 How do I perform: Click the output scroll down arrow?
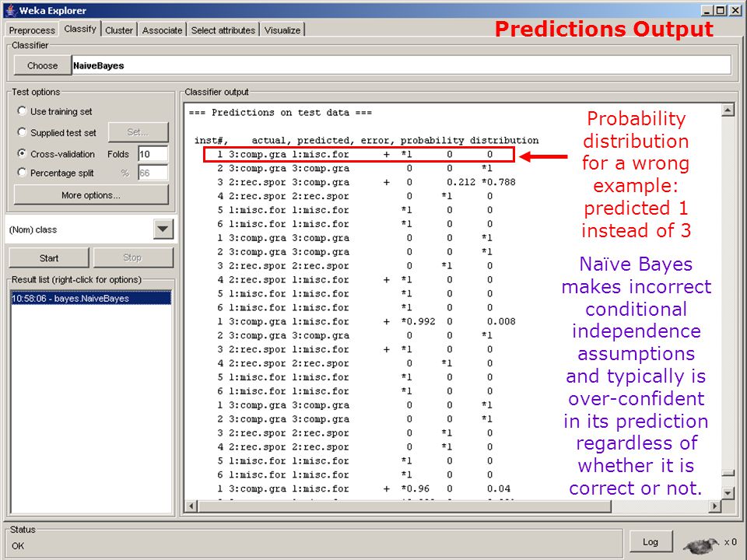coord(728,493)
